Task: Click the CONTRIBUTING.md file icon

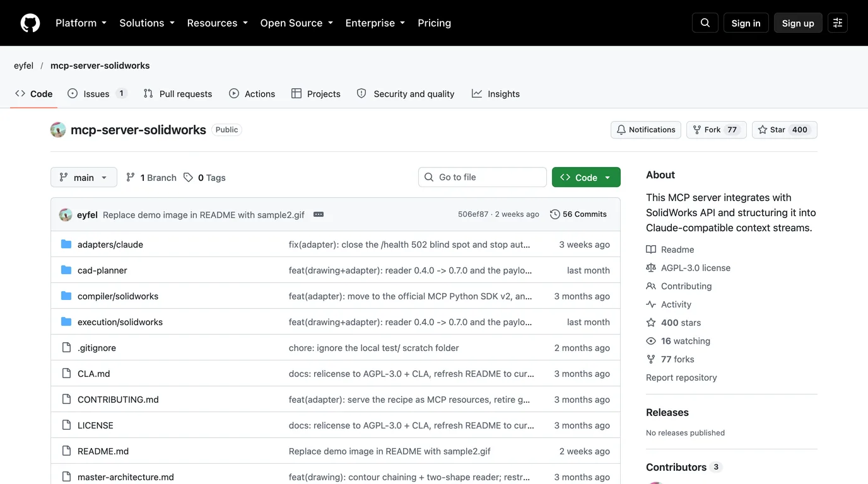Action: tap(66, 400)
